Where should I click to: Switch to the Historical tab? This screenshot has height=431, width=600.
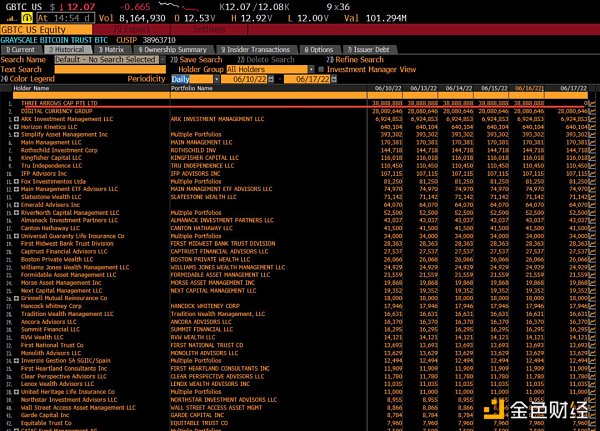pos(67,50)
